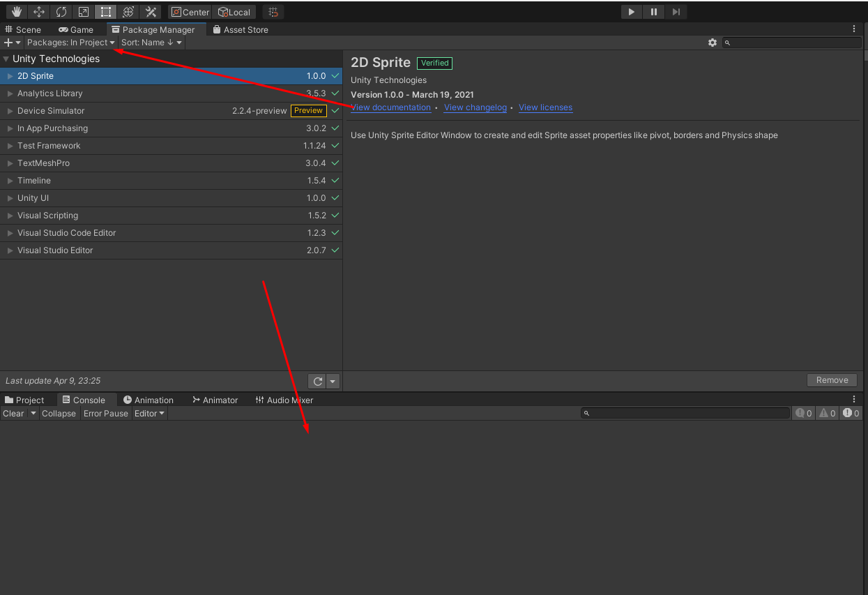Screen dimensions: 868x595
Task: Click the Last update Apr 9 status text
Action: 53,381
